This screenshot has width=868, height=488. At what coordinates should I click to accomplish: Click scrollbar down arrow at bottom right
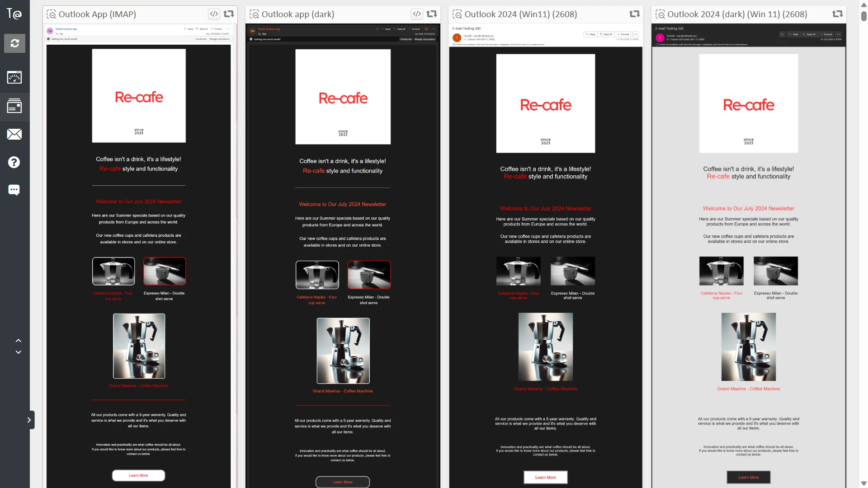(864, 483)
